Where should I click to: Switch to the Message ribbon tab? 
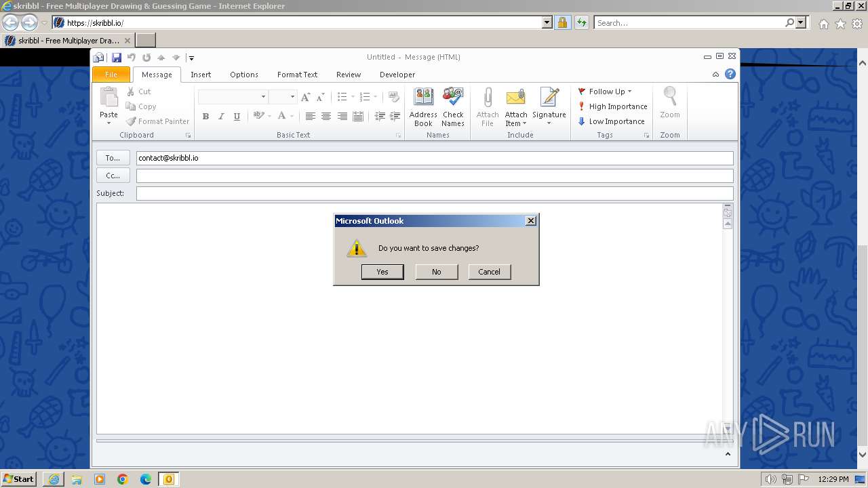coord(157,75)
